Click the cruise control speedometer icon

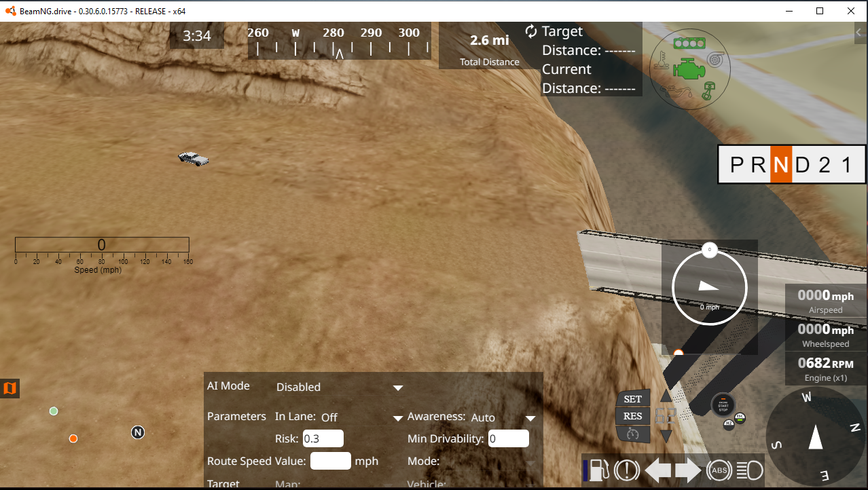point(633,433)
